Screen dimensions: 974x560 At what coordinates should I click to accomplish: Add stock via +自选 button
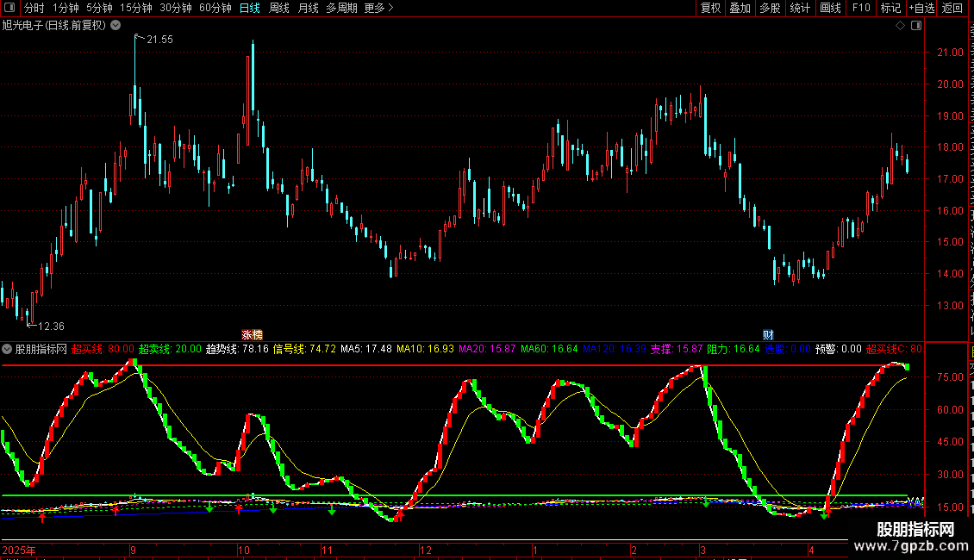pos(921,8)
